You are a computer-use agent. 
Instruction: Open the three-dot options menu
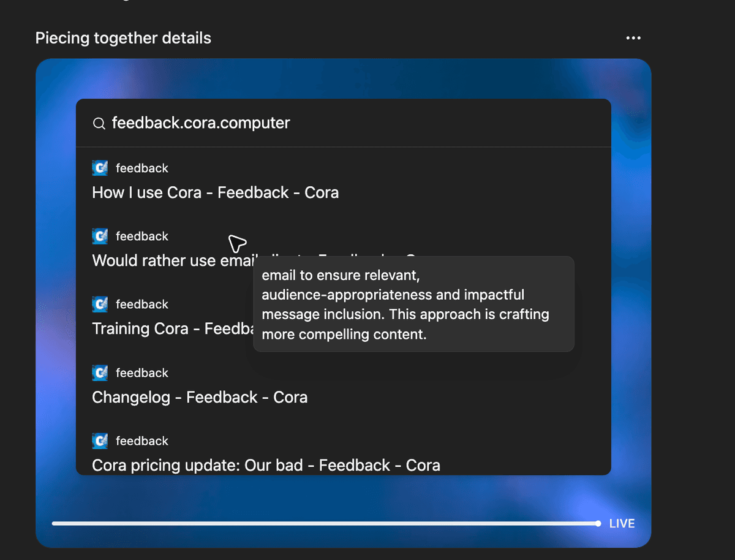(633, 38)
